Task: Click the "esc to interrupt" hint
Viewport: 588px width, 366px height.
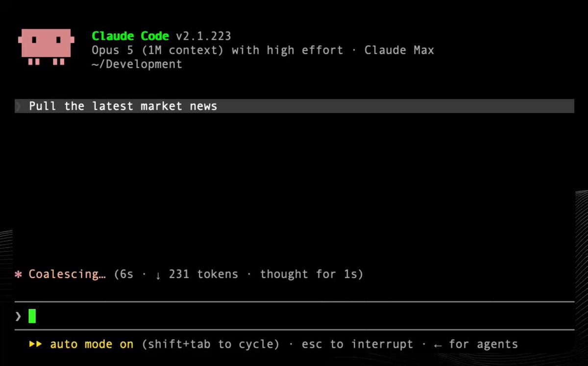Action: [357, 344]
